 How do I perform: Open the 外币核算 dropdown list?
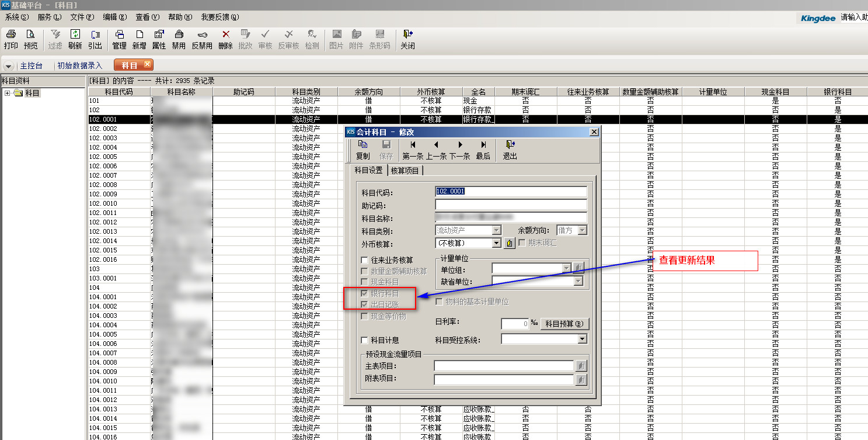click(496, 243)
